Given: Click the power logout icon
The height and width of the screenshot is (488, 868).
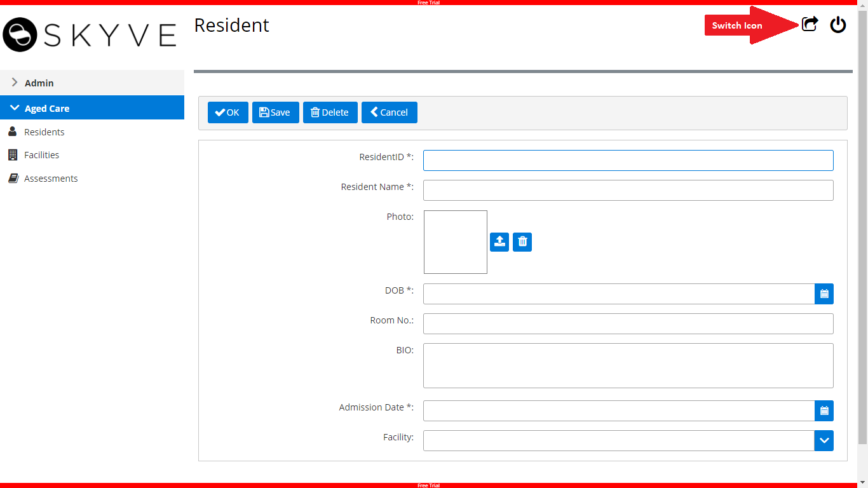Looking at the screenshot, I should point(838,25).
